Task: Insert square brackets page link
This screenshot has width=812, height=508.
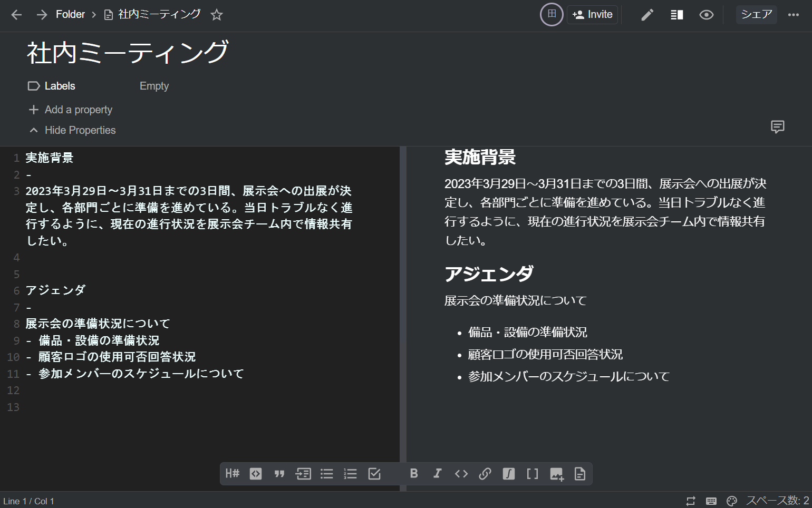Action: pos(533,474)
